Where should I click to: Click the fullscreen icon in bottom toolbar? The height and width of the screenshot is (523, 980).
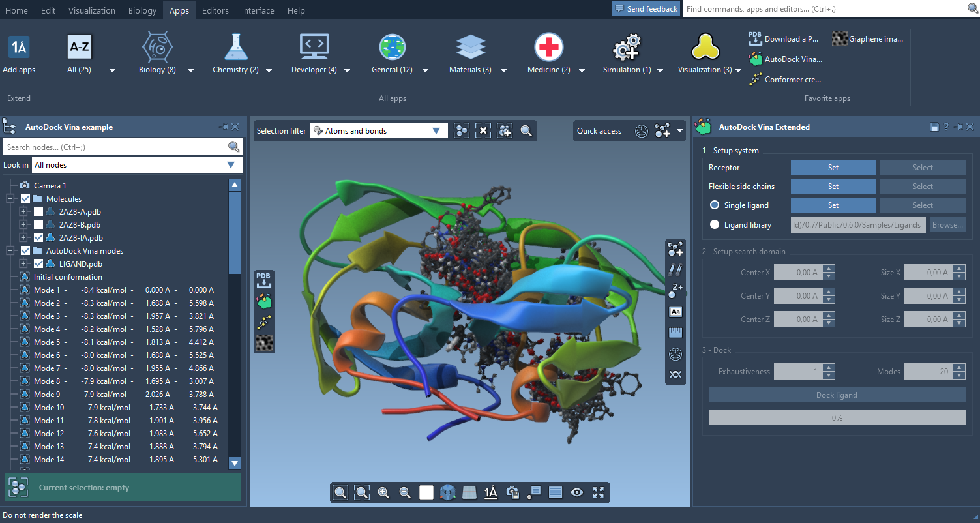click(x=598, y=492)
